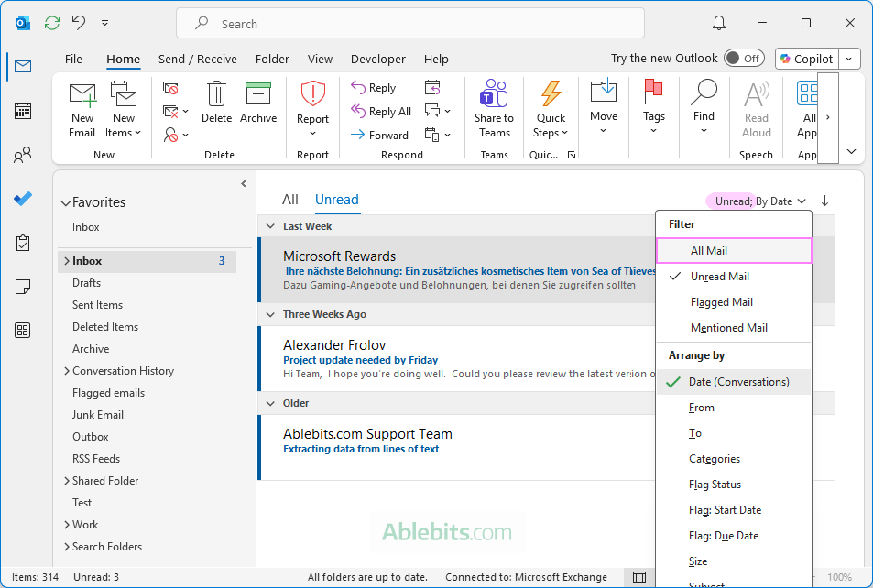Click the Ignore conversation icon
Screen dimensions: 873x588
(x=170, y=88)
